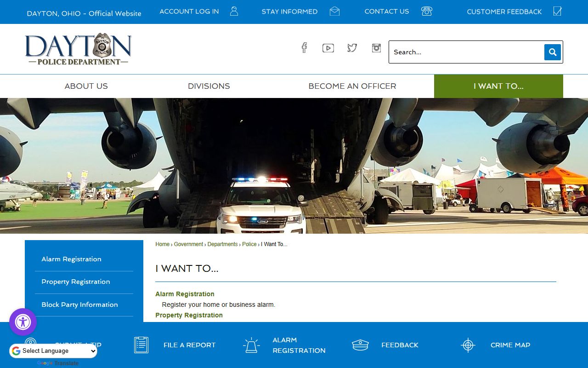The height and width of the screenshot is (368, 588).
Task: Open the Instagram camera icon
Action: (x=376, y=48)
